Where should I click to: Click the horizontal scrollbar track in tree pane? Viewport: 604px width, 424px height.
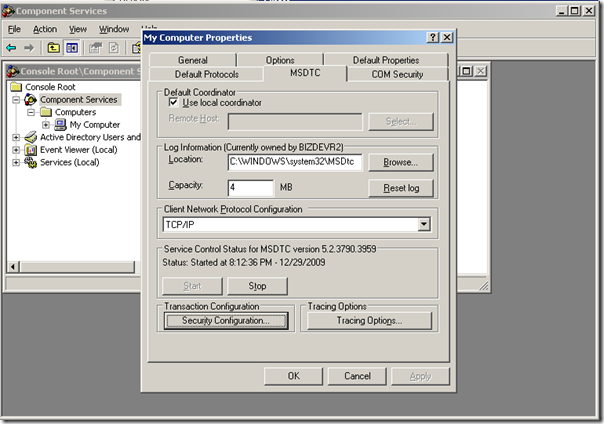tap(77, 266)
